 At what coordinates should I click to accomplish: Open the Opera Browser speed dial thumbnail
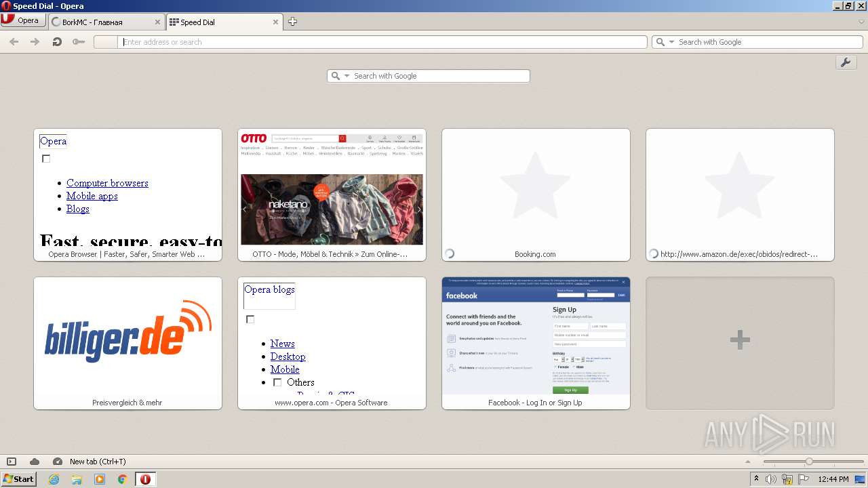127,195
